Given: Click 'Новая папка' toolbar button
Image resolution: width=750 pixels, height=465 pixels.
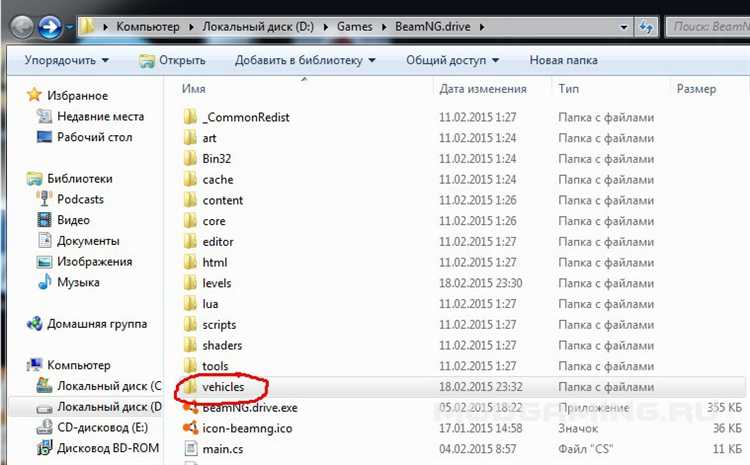Looking at the screenshot, I should [x=563, y=60].
